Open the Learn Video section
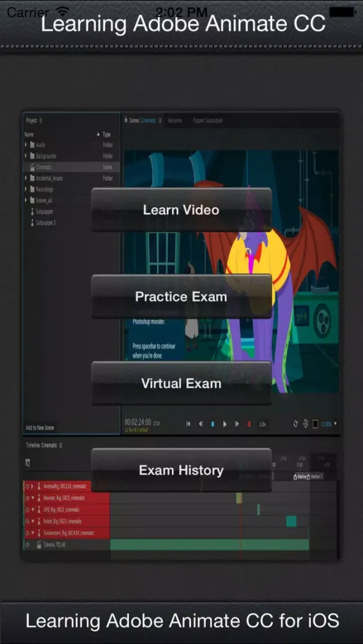 pos(181,210)
